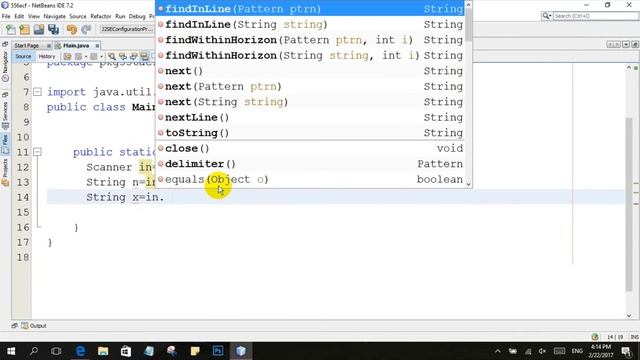Switch to the Main.java tab
This screenshot has height=360, width=640.
pos(76,46)
